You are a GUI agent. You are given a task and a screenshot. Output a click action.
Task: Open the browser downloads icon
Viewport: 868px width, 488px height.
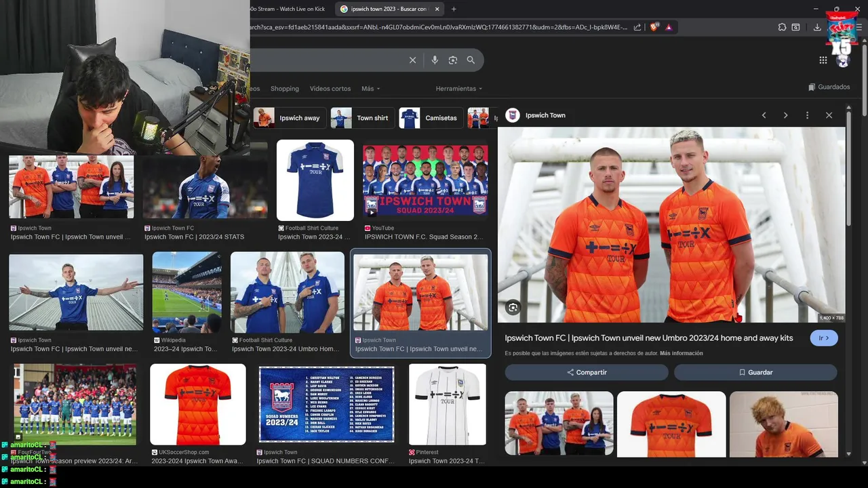click(x=817, y=27)
